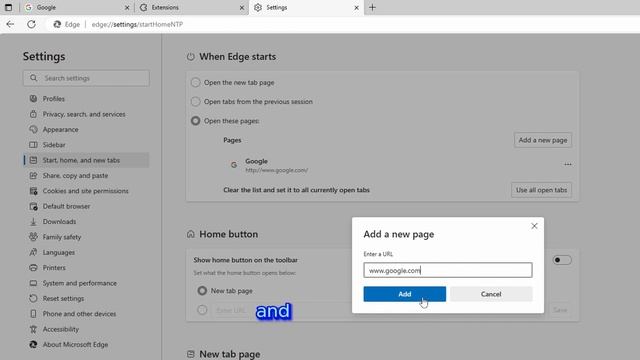The image size is (640, 360).
Task: Click the Accessibility icon
Action: (x=33, y=329)
